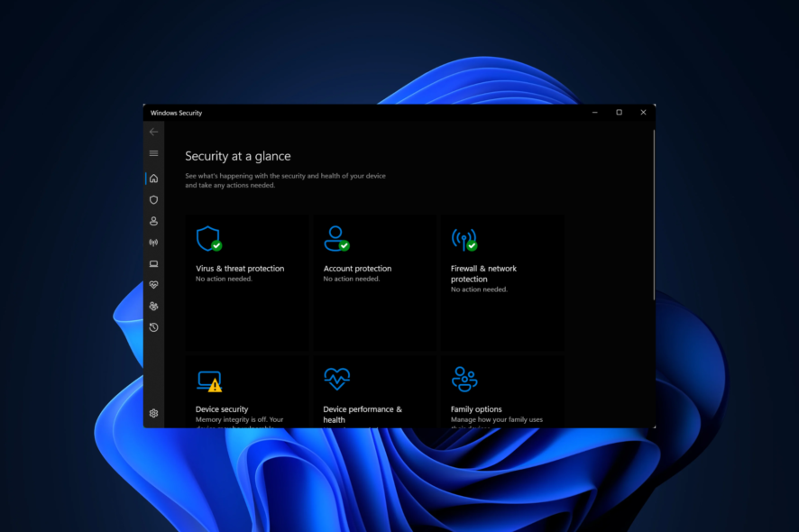
Task: Minimize the Windows Security window
Action: pyautogui.click(x=595, y=113)
